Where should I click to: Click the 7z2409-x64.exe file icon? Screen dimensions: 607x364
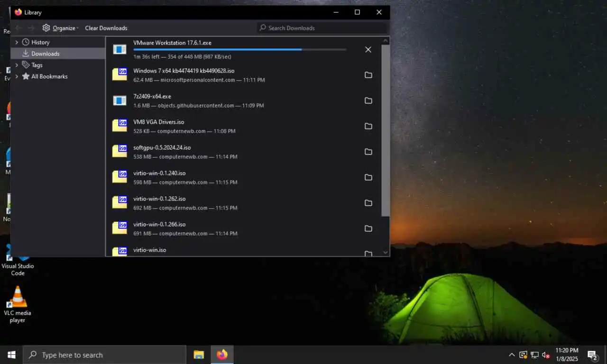120,100
